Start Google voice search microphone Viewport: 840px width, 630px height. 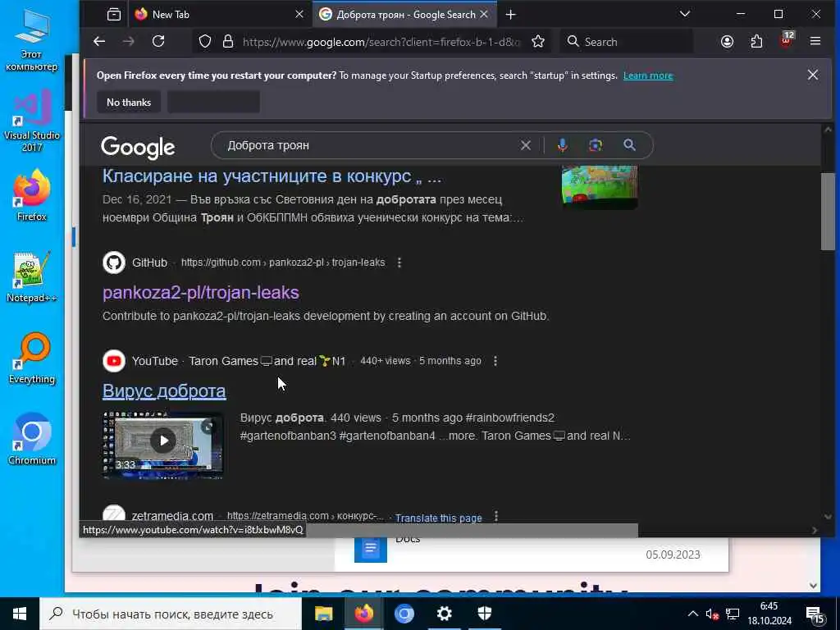[562, 145]
